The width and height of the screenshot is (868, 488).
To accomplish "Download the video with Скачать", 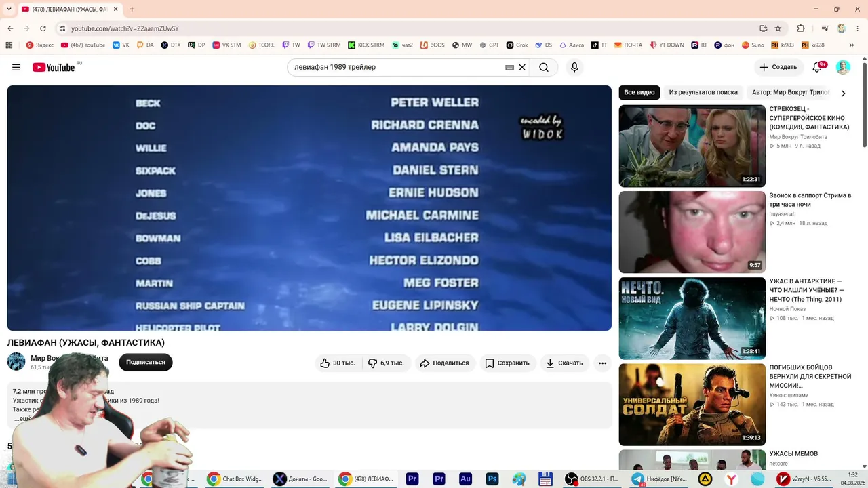I will coord(564,363).
